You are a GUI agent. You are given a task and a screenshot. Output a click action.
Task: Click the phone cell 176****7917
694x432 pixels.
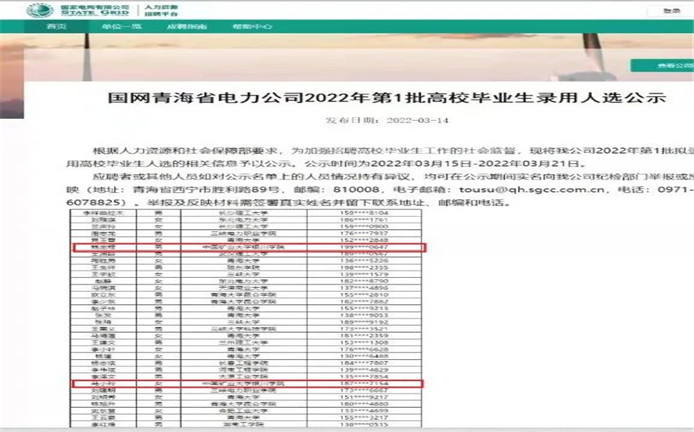[364, 233]
